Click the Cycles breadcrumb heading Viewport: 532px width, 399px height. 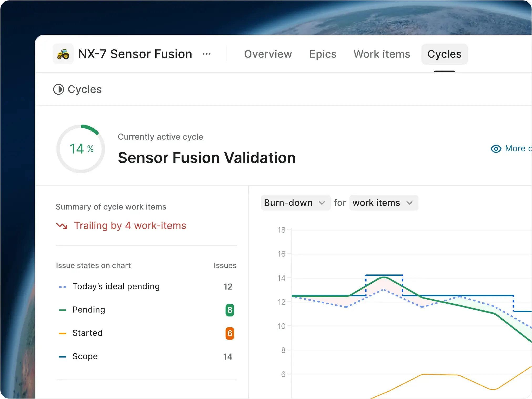85,89
